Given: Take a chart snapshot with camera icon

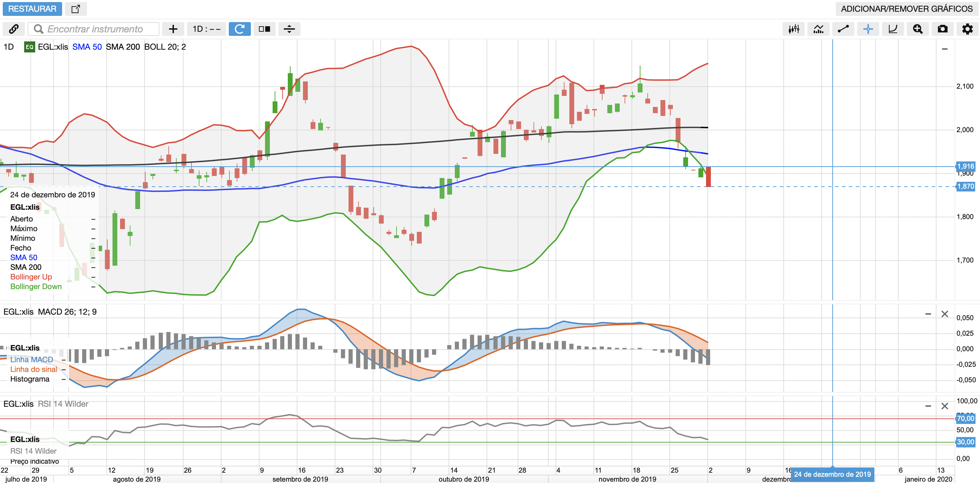Looking at the screenshot, I should point(942,29).
